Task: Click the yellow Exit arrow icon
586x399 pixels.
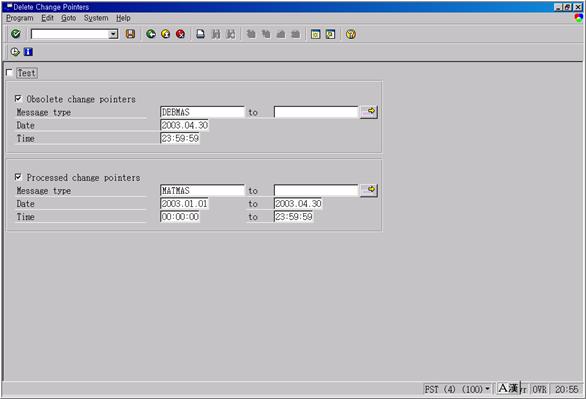Action: click(166, 34)
